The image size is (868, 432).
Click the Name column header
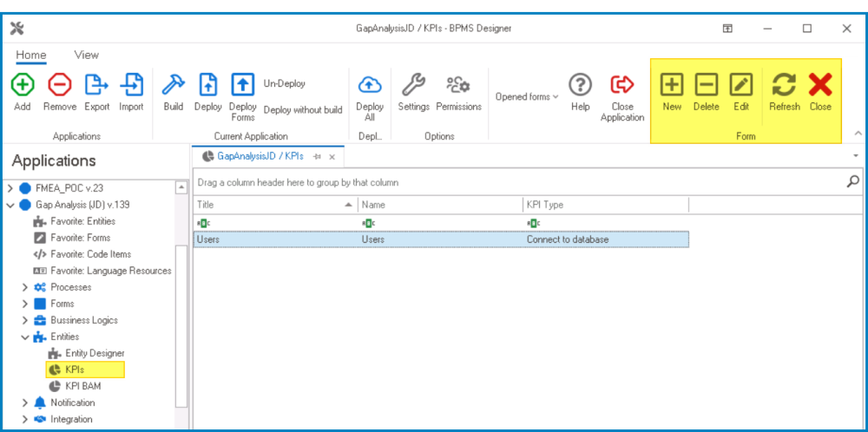[440, 205]
